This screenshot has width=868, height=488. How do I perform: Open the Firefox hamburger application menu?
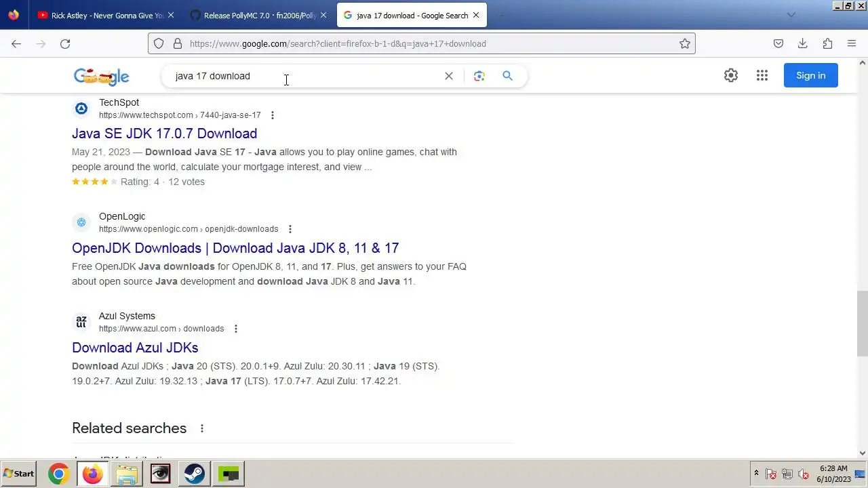click(x=852, y=43)
